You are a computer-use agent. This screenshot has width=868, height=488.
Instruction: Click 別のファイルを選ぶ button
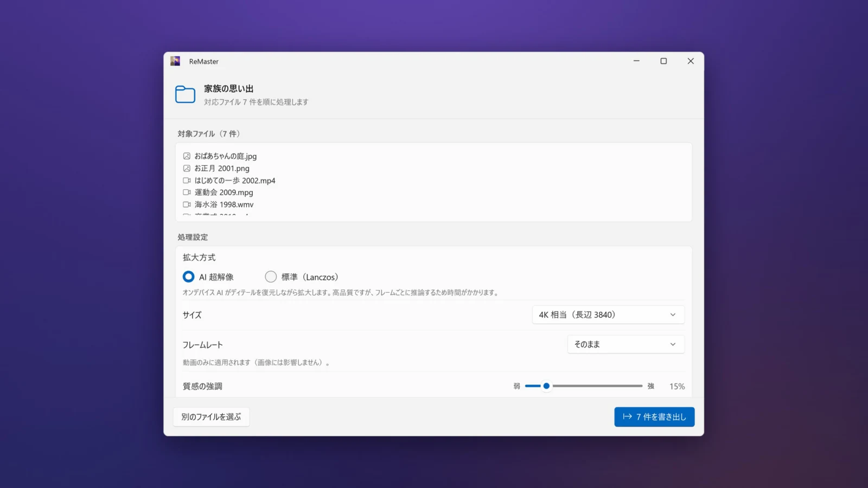[211, 417]
